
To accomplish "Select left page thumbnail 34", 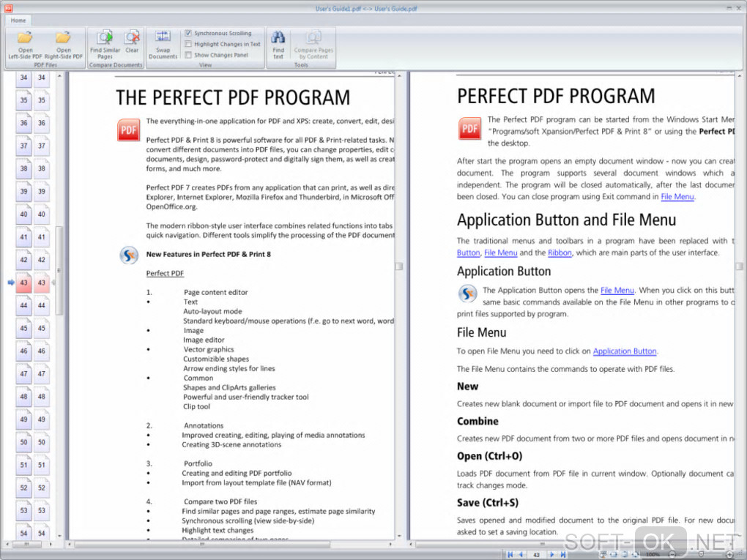I will [24, 78].
